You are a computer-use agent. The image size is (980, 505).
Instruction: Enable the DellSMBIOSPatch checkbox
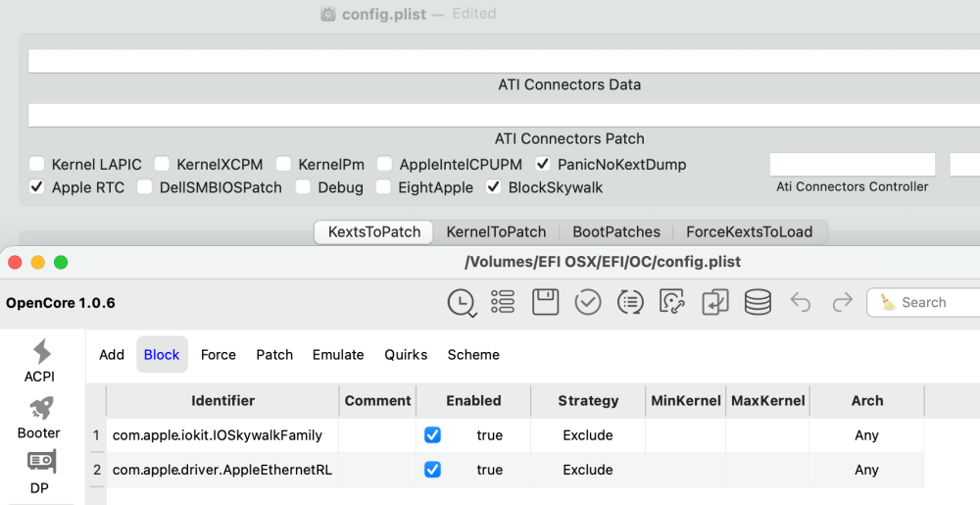click(144, 187)
